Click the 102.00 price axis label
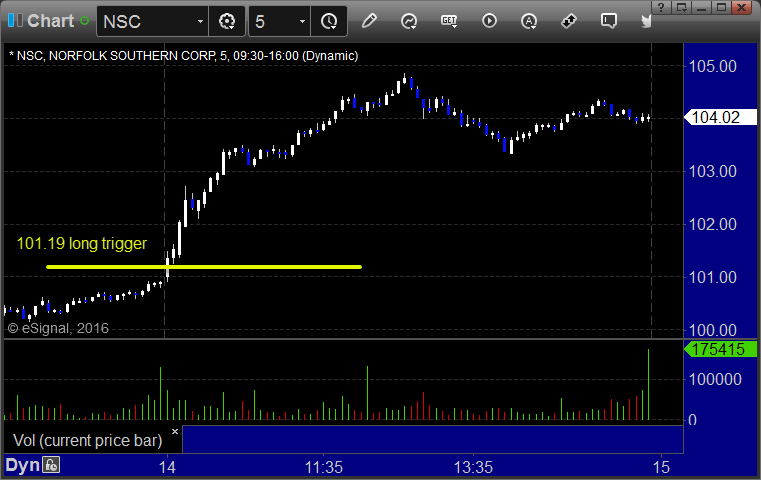 point(713,224)
